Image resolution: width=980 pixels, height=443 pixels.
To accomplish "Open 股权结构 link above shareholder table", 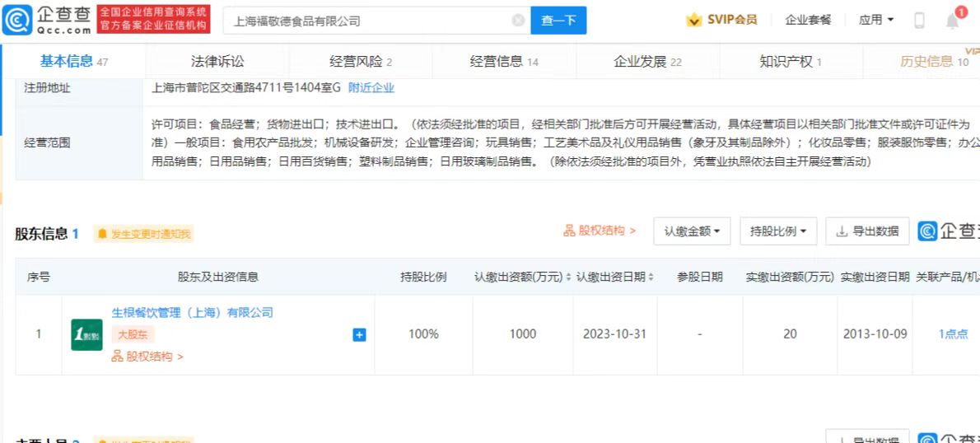I will 600,231.
